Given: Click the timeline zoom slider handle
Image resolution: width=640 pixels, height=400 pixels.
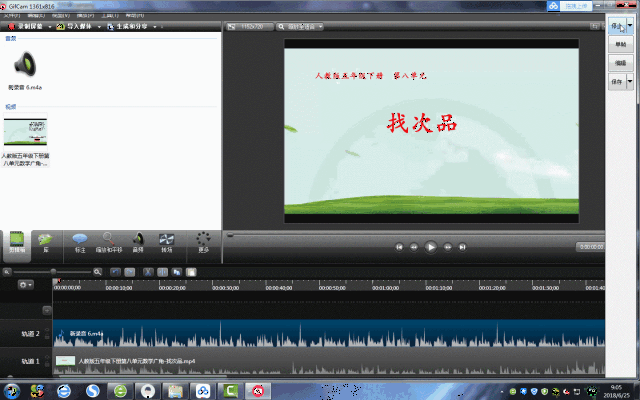Looking at the screenshot, I should (53, 271).
